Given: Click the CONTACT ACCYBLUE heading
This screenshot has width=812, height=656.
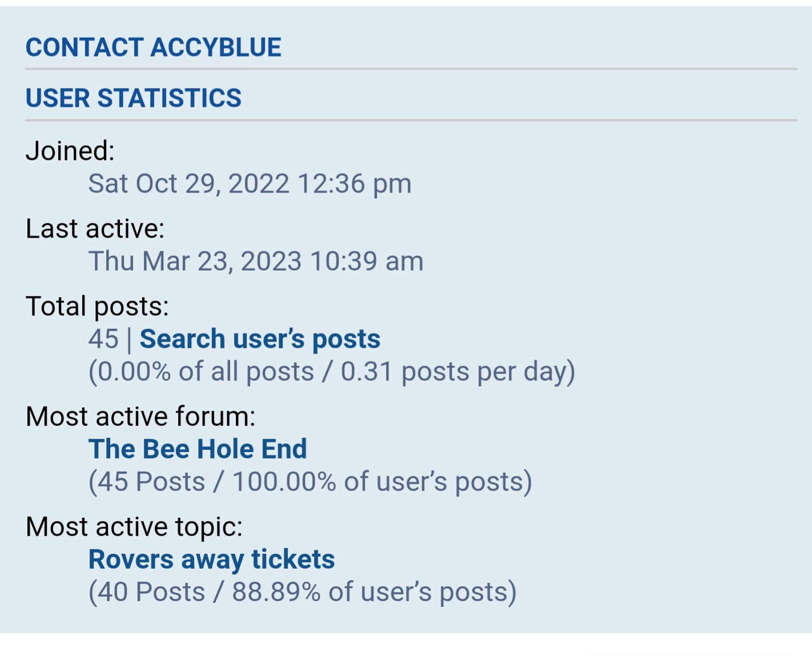Looking at the screenshot, I should pos(154,47).
